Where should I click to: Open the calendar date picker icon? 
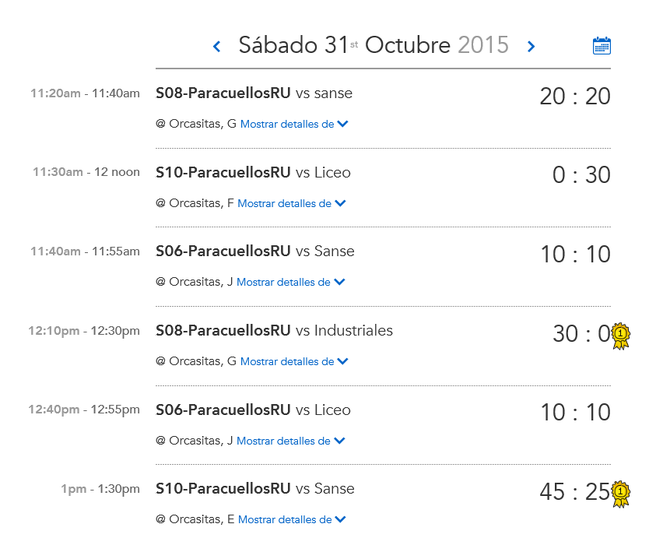[602, 46]
